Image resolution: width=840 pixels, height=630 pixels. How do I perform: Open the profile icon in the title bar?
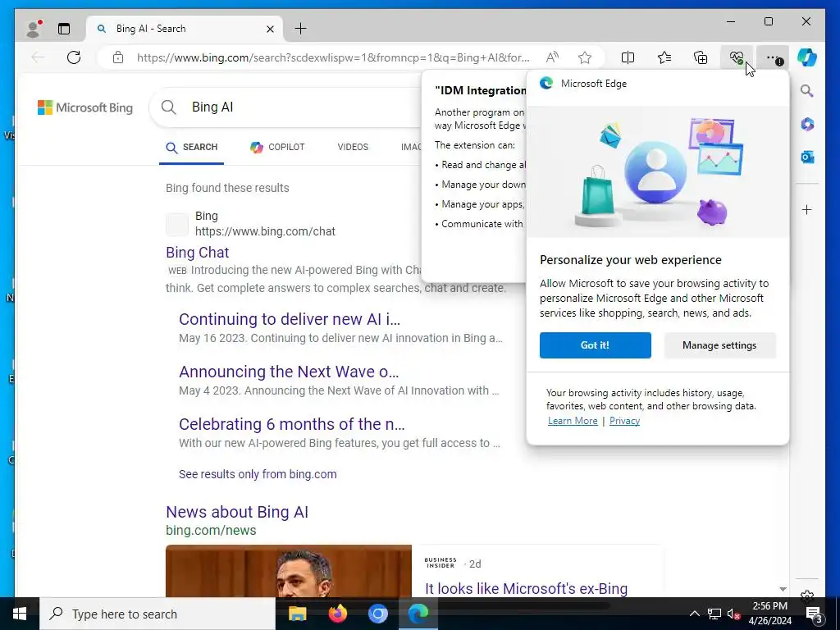(34, 29)
